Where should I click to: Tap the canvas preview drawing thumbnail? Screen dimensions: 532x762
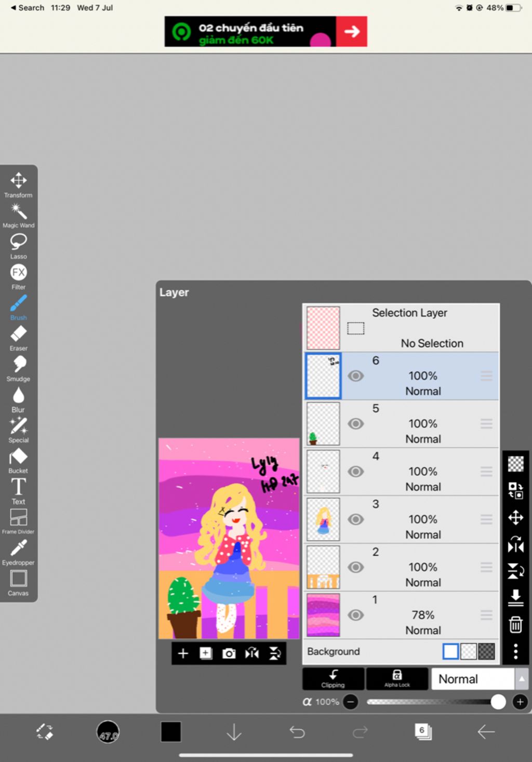tap(229, 538)
